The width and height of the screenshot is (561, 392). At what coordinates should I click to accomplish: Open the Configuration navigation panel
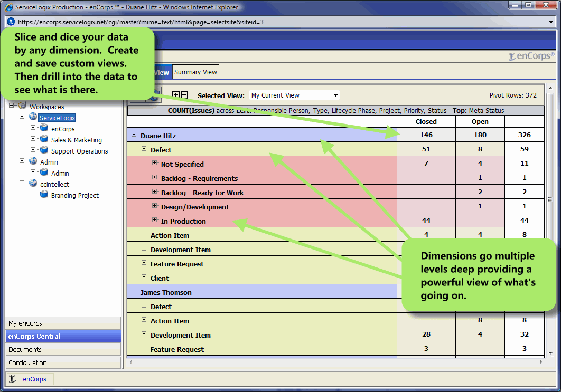pyautogui.click(x=63, y=362)
